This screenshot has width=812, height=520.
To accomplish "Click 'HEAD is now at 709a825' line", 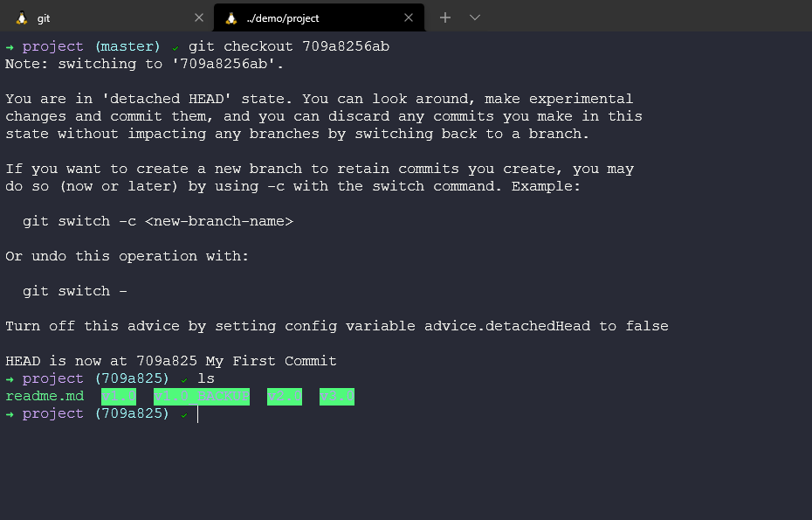I will (171, 361).
